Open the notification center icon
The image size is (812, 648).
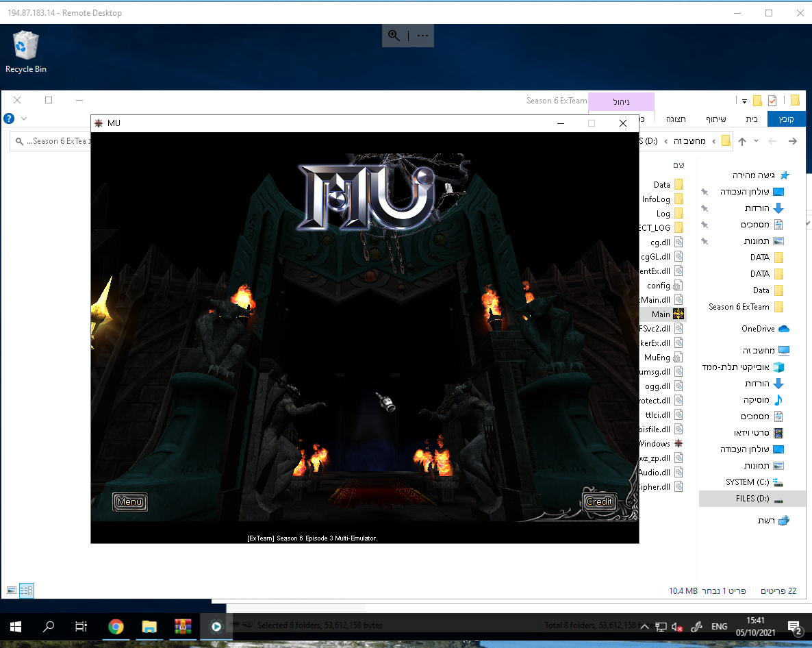(x=794, y=628)
